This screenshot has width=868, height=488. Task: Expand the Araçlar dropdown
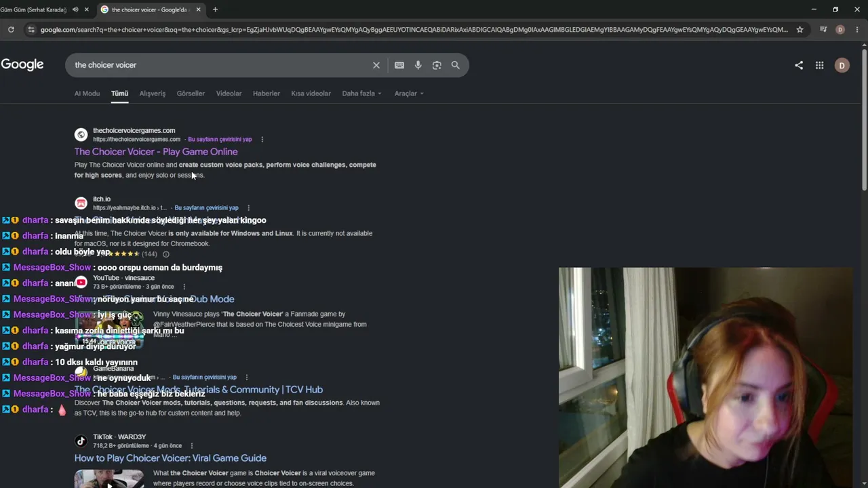click(409, 94)
